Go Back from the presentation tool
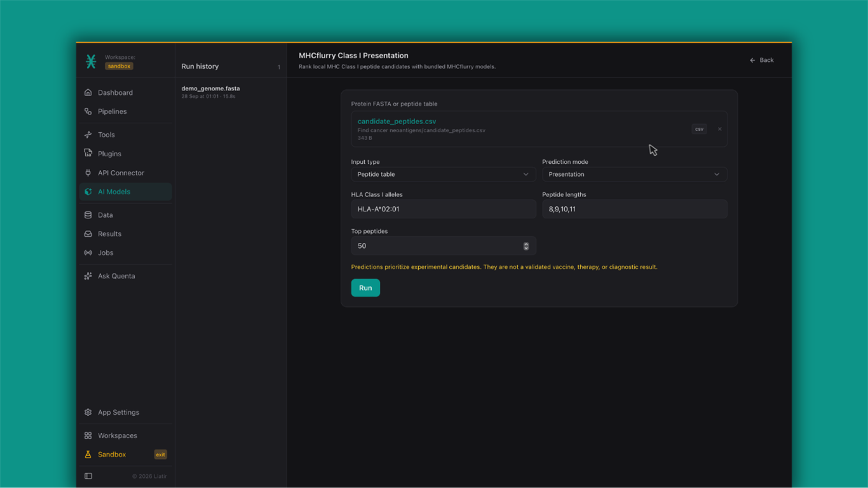The image size is (868, 488). (762, 60)
